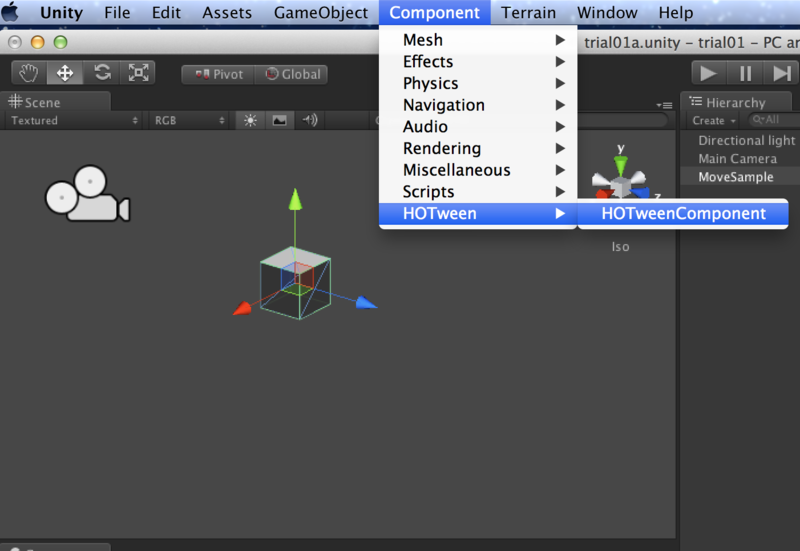Open the Apple menu
Image resolution: width=800 pixels, height=551 pixels.
click(11, 12)
